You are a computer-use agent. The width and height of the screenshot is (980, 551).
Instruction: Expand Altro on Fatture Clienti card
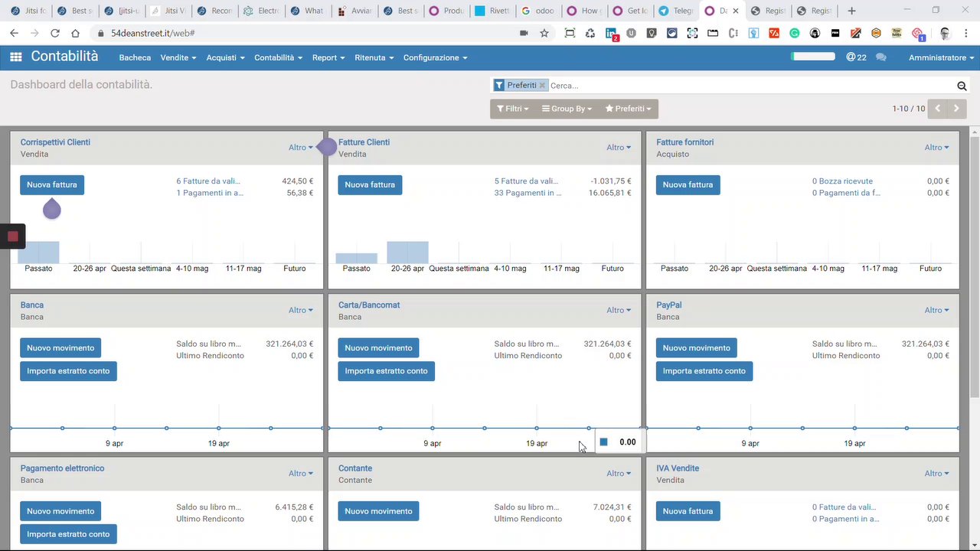[x=619, y=147]
